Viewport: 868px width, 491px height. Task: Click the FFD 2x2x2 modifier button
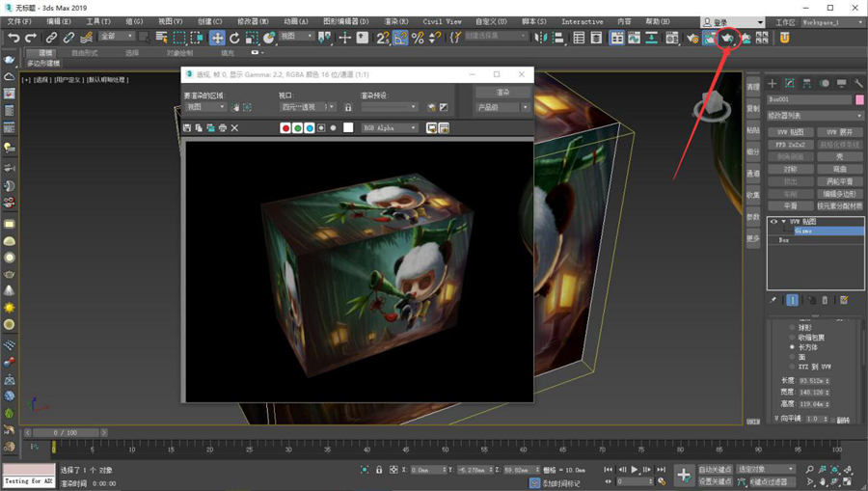pyautogui.click(x=790, y=145)
